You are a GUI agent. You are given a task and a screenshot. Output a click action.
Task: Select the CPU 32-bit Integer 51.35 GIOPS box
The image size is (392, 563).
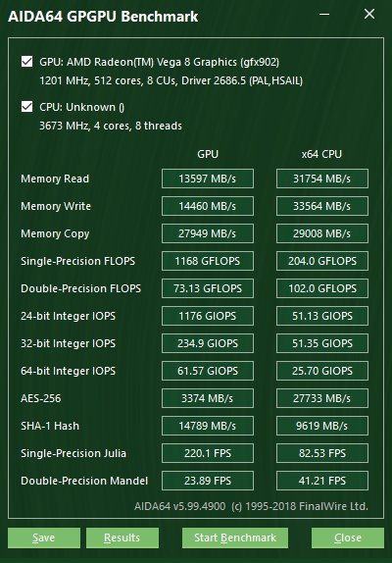click(322, 343)
